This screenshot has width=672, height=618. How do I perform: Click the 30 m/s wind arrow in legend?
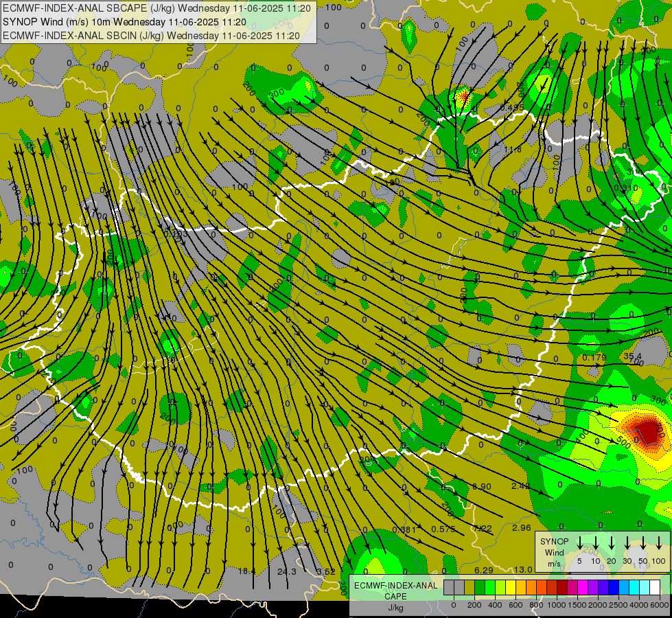point(627,543)
